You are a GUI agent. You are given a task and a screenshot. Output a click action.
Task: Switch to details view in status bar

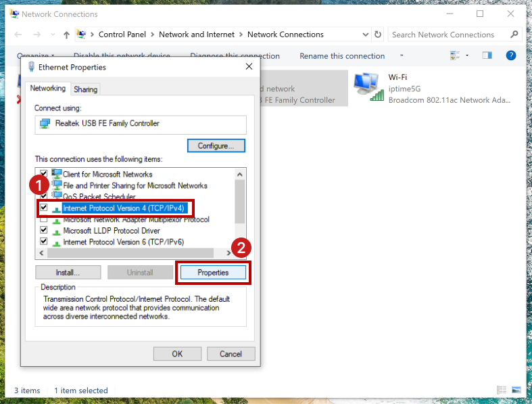coord(502,390)
